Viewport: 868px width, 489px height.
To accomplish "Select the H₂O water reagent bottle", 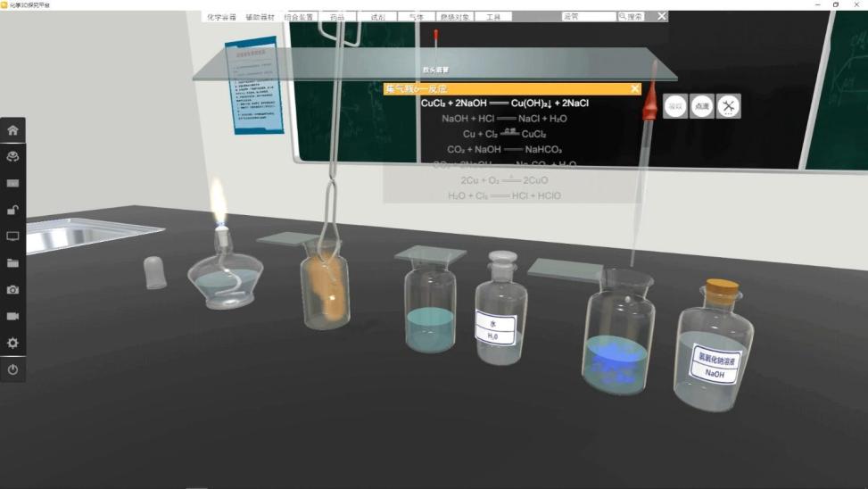I will pos(500,309).
